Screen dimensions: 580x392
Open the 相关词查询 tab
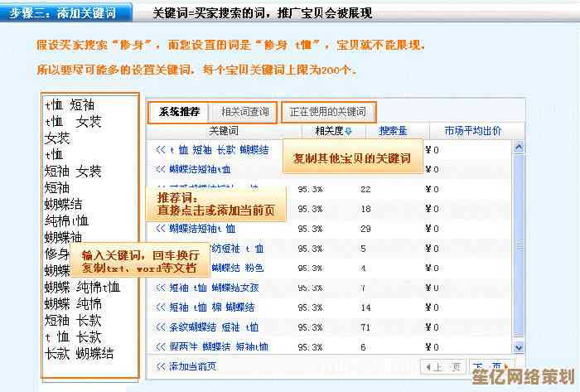coord(244,112)
